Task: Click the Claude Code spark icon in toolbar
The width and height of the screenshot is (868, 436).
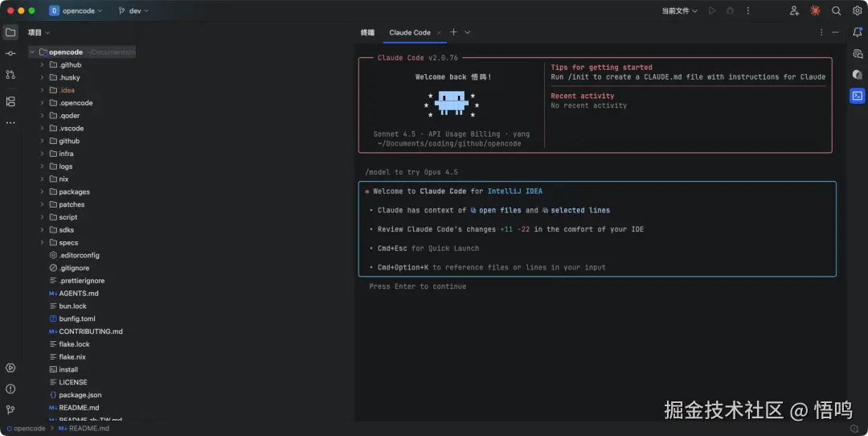Action: [816, 10]
